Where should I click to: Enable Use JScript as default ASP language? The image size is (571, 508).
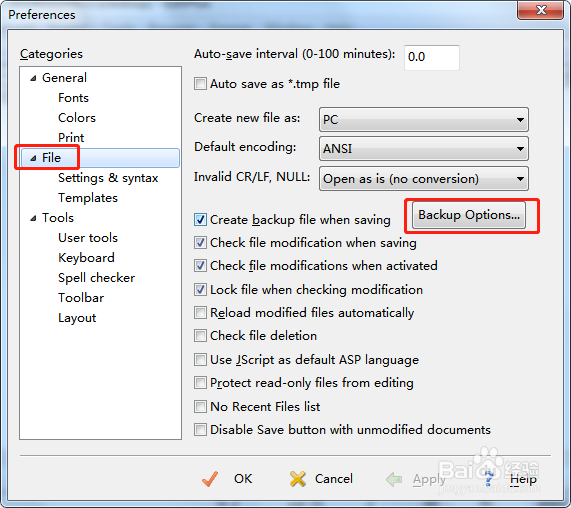(200, 360)
